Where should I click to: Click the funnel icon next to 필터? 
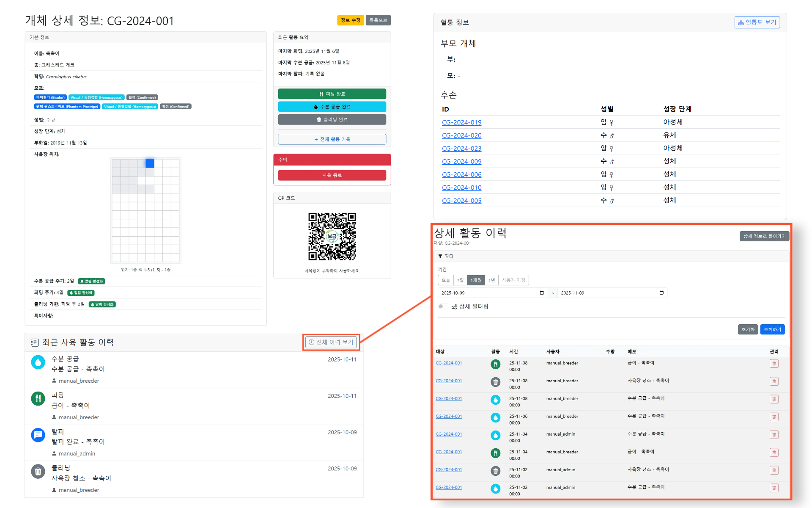pyautogui.click(x=441, y=256)
